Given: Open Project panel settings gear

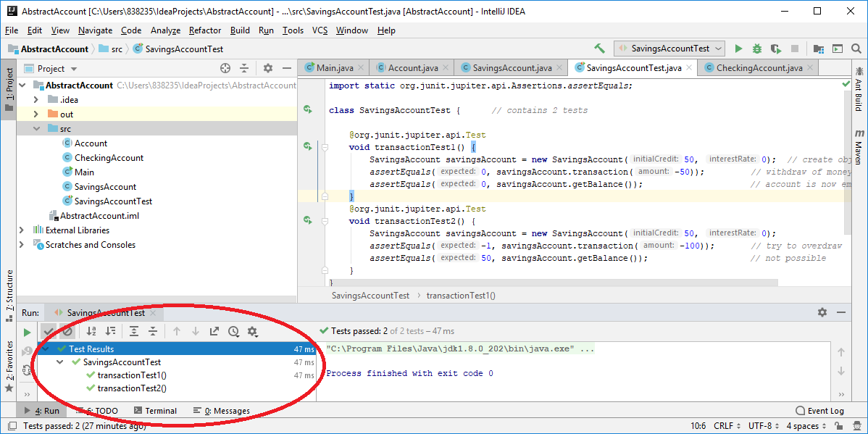Looking at the screenshot, I should tap(268, 69).
